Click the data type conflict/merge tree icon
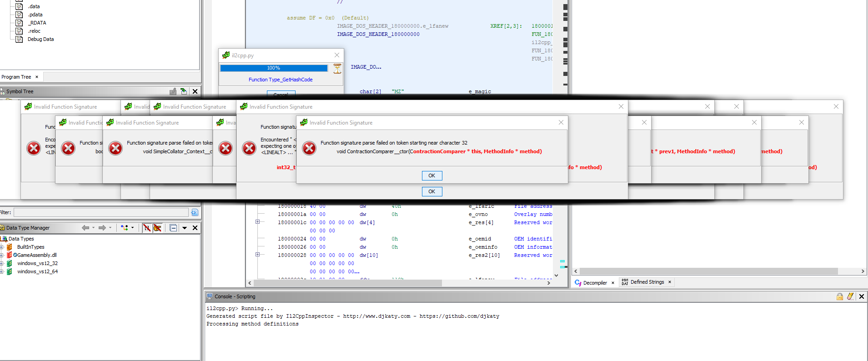868x361 pixels. 125,228
